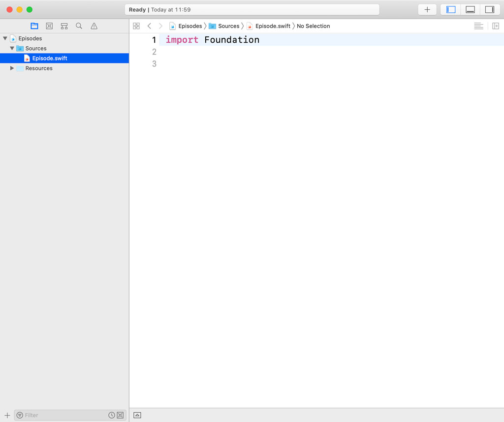Screen dimensions: 504x422
Task: Toggle the navigator panel visibility
Action: (x=451, y=9)
